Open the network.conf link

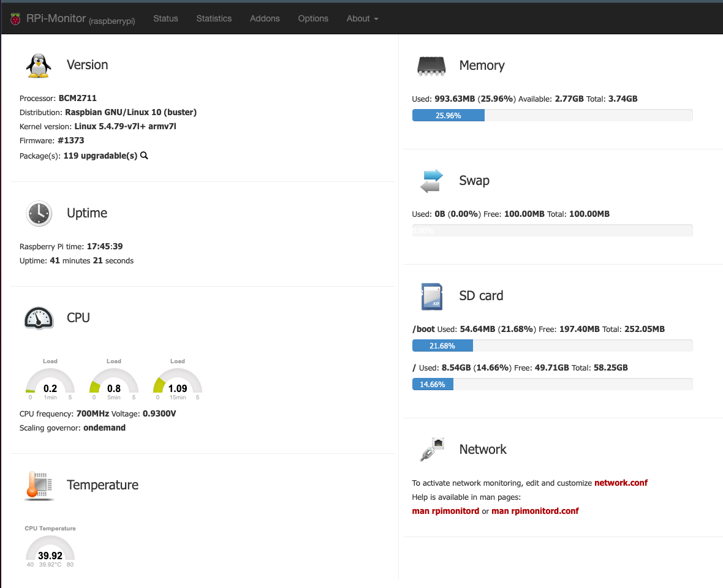coord(621,483)
